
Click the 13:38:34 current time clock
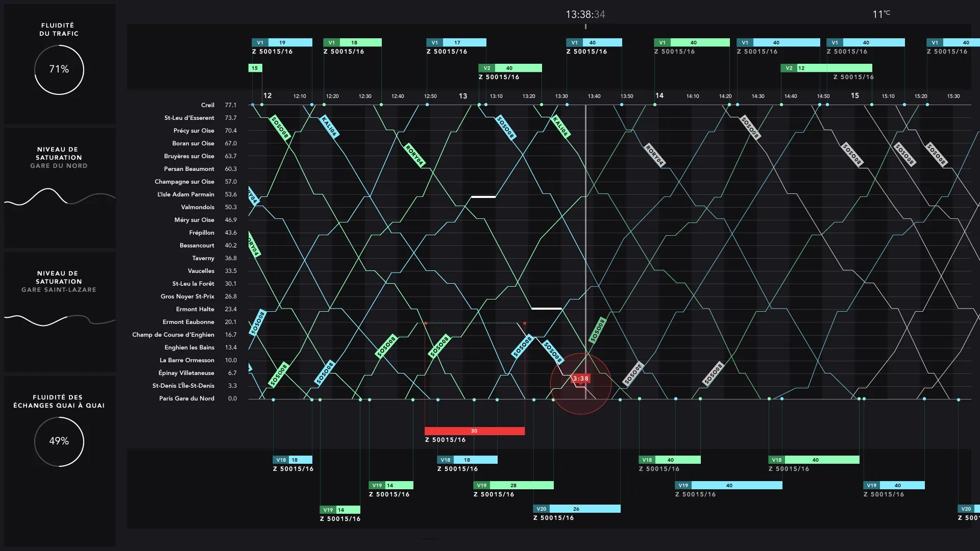(585, 14)
